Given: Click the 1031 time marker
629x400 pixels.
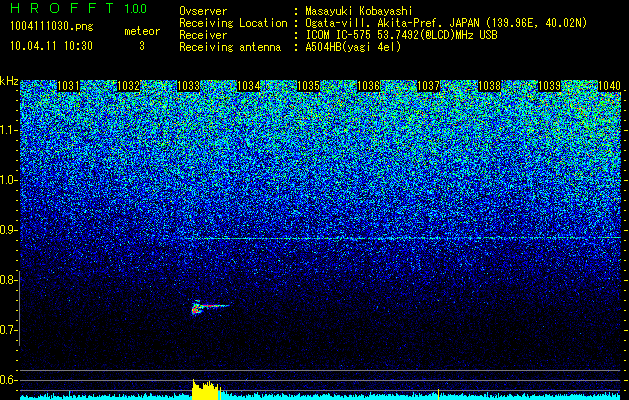Looking at the screenshot, I should 68,86.
